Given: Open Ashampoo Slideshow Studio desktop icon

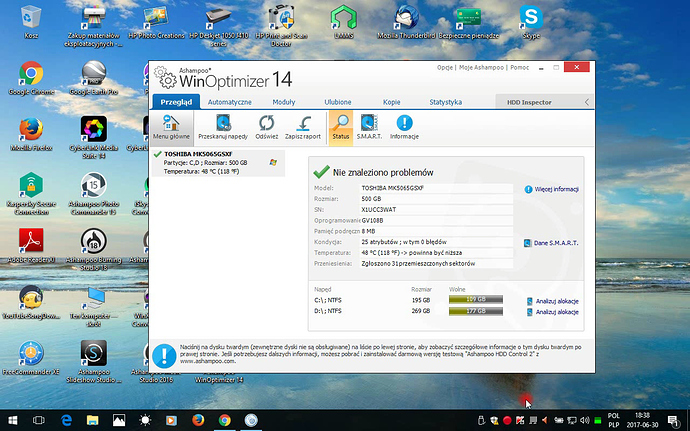Looking at the screenshot, I should point(93,362).
